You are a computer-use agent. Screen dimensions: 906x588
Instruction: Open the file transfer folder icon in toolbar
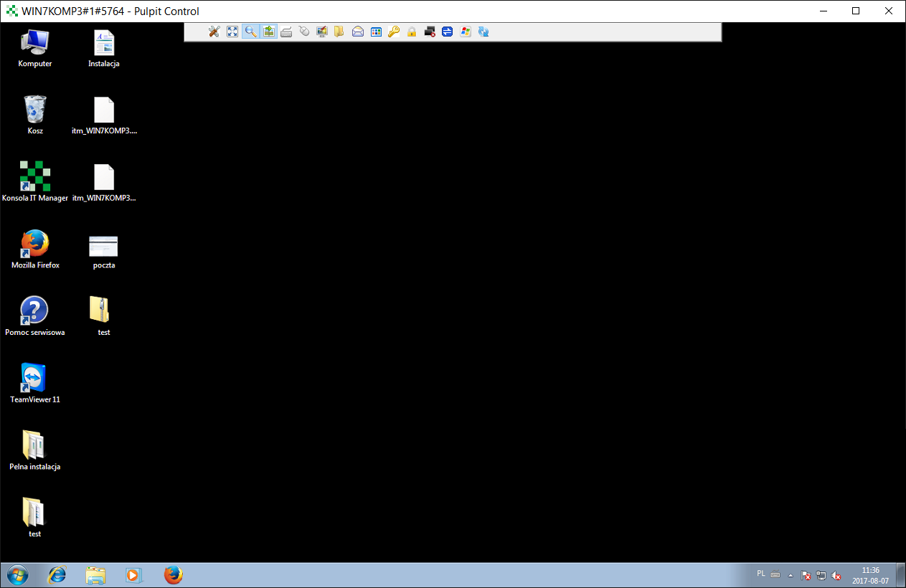pyautogui.click(x=339, y=32)
